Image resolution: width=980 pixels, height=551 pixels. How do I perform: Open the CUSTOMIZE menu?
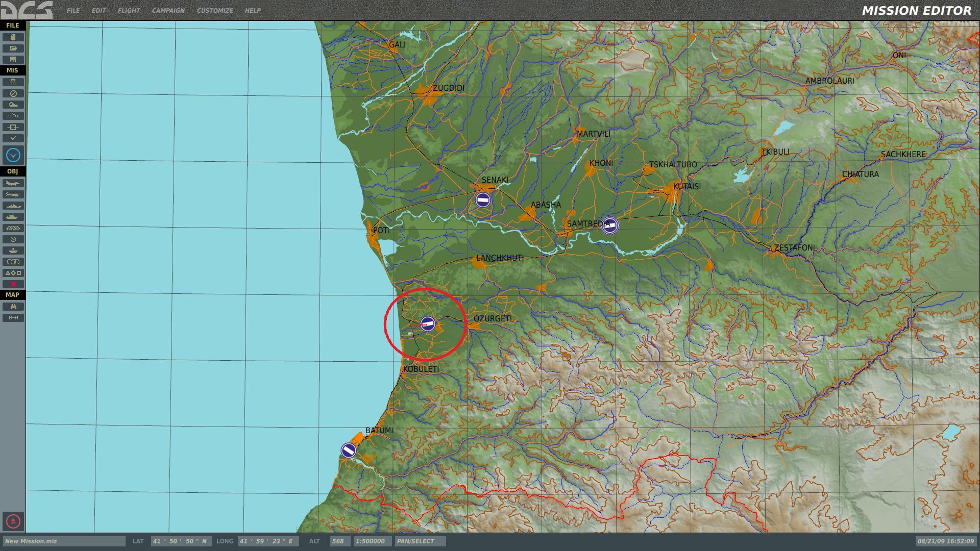215,10
